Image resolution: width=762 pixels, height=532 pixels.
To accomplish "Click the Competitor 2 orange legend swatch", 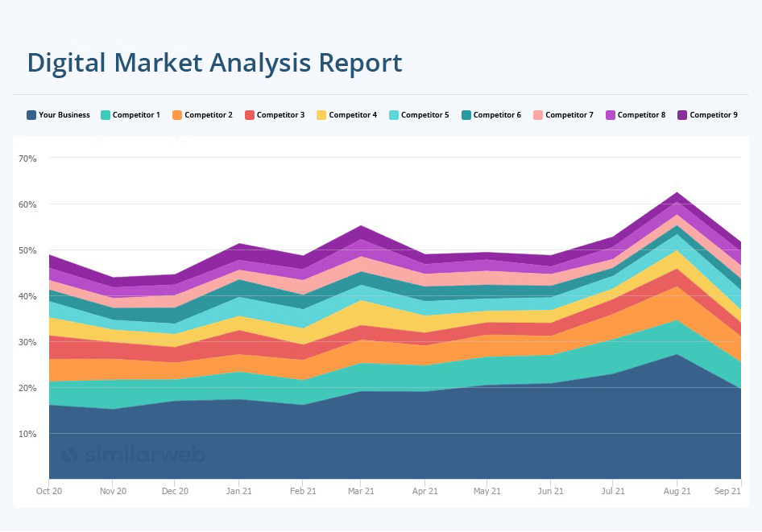I will tap(177, 115).
